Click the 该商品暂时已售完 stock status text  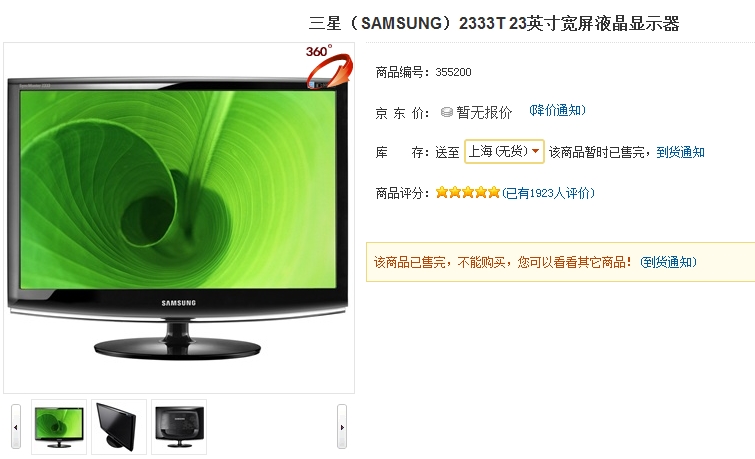[x=597, y=152]
